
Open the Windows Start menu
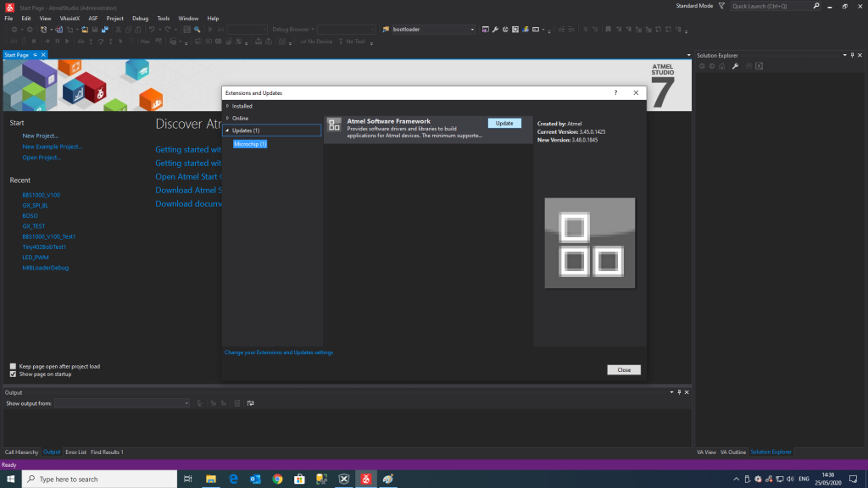[10, 480]
